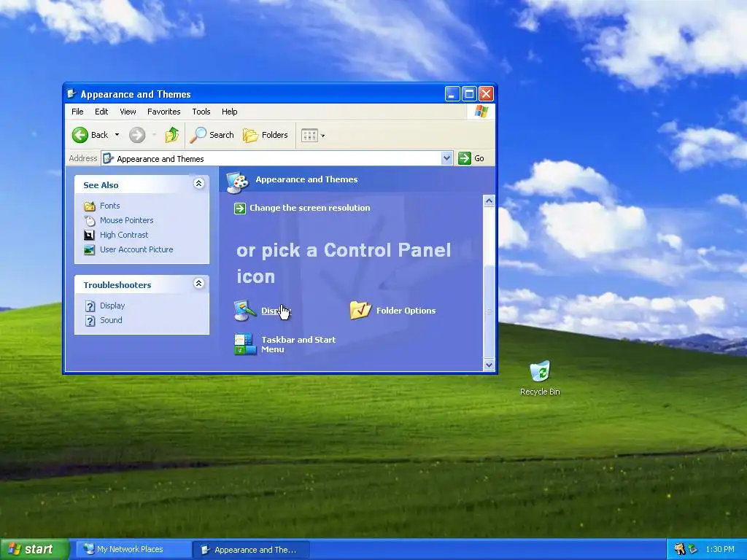Click the green Back arrow icon
Viewport: 747px width, 560px height.
point(80,135)
